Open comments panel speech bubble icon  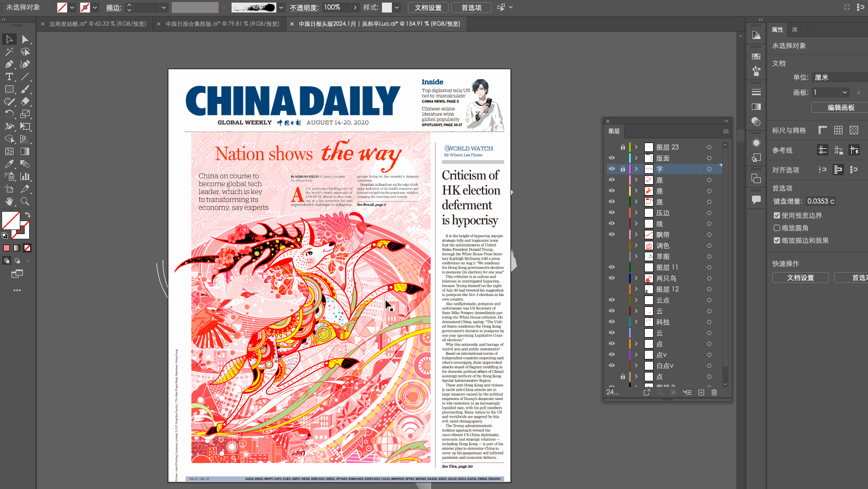pos(756,199)
